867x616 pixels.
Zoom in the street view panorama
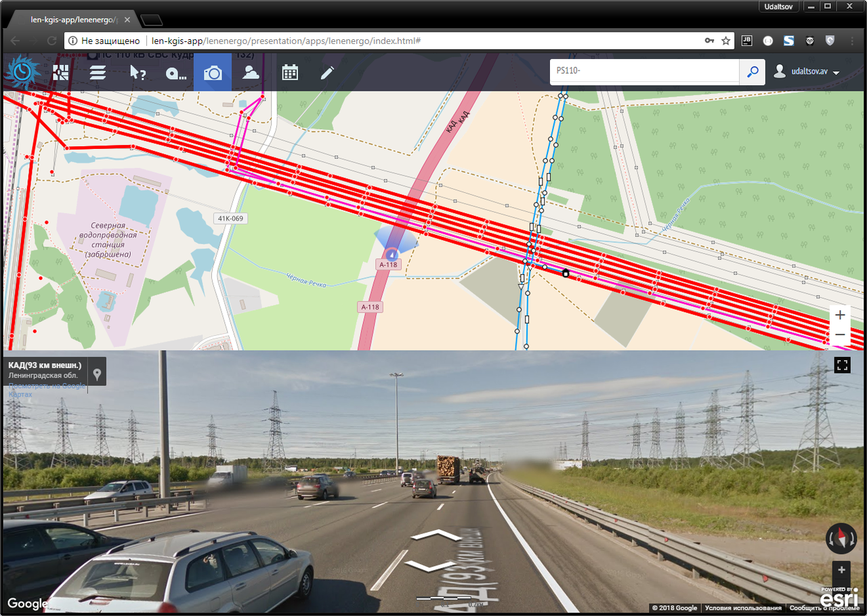point(841,570)
